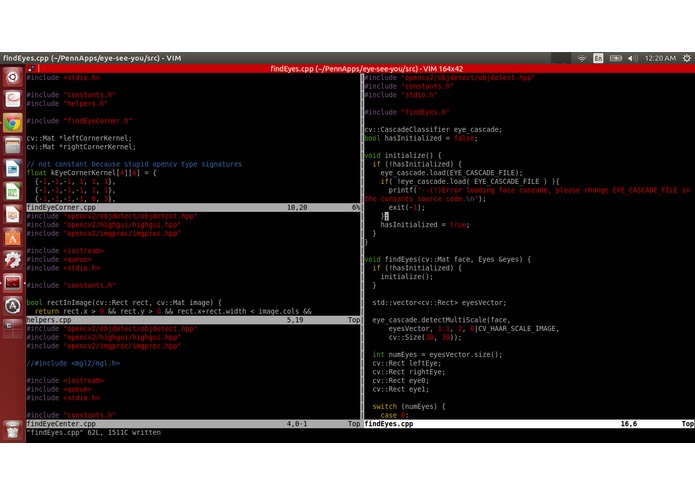Click the comment about stupid opencv type signatures
695x494 pixels.
pyautogui.click(x=134, y=164)
